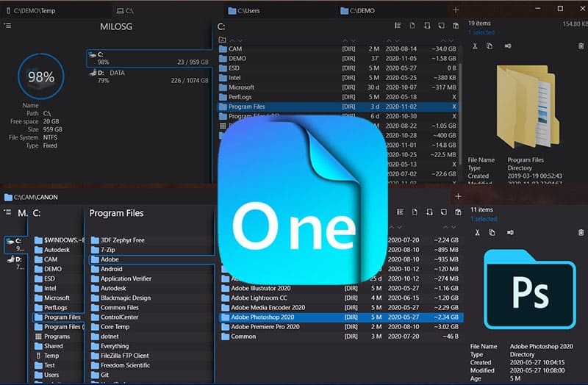
Task: Click descending arrow above the C: size column
Action: click(x=451, y=40)
